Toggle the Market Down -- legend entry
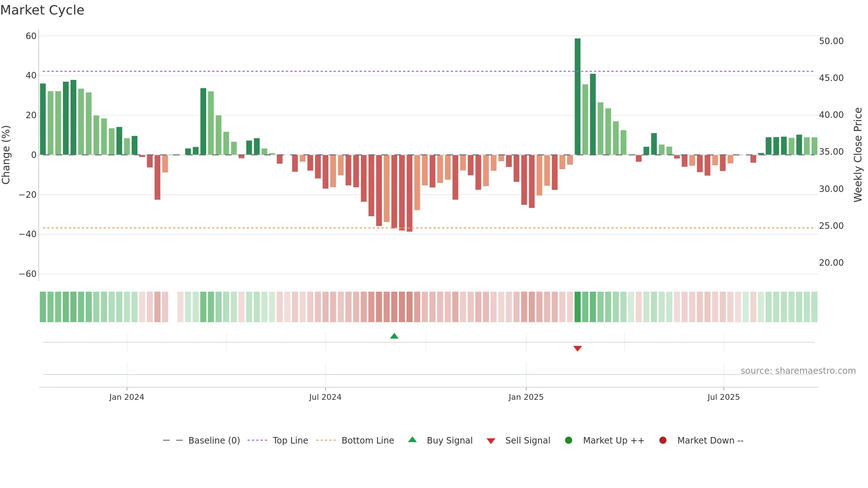 click(x=701, y=440)
